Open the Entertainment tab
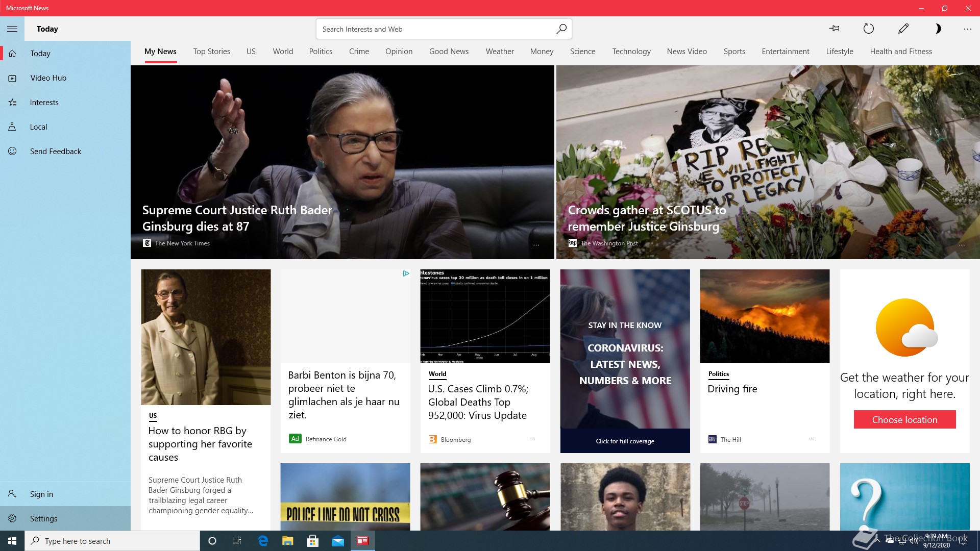This screenshot has height=551, width=980. (x=786, y=52)
